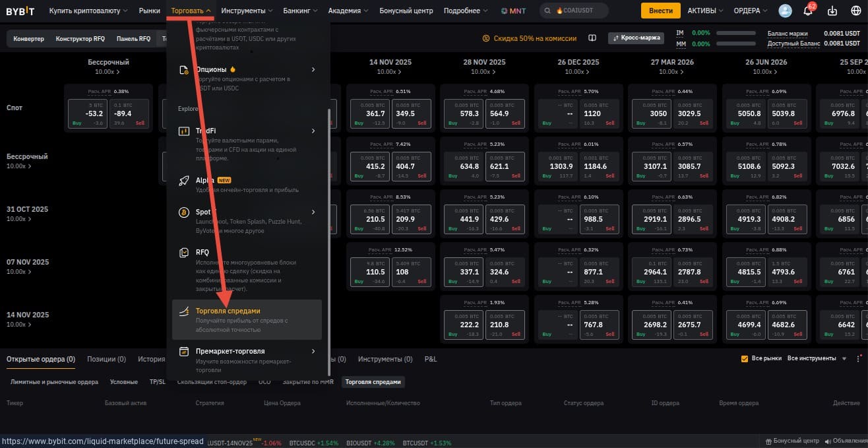Image resolution: width=868 pixels, height=448 pixels.
Task: Click the 'Кросс-маржа' button
Action: tap(636, 38)
